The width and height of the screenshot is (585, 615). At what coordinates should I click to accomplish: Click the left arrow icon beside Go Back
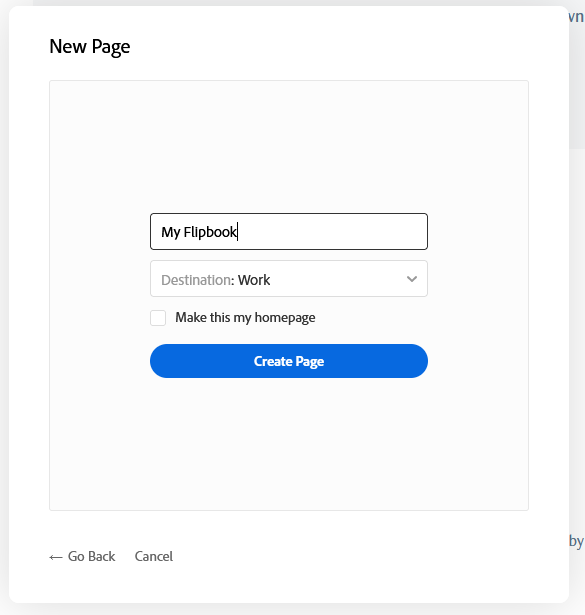click(56, 557)
